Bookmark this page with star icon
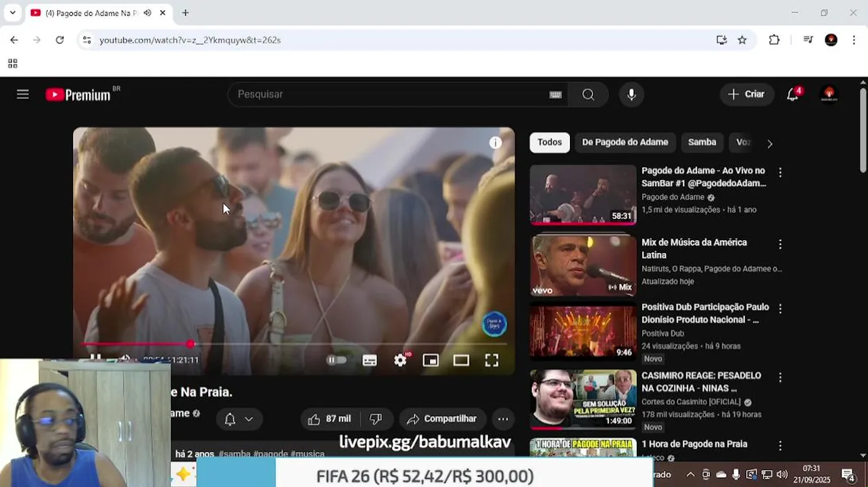The height and width of the screenshot is (487, 868). click(x=742, y=40)
